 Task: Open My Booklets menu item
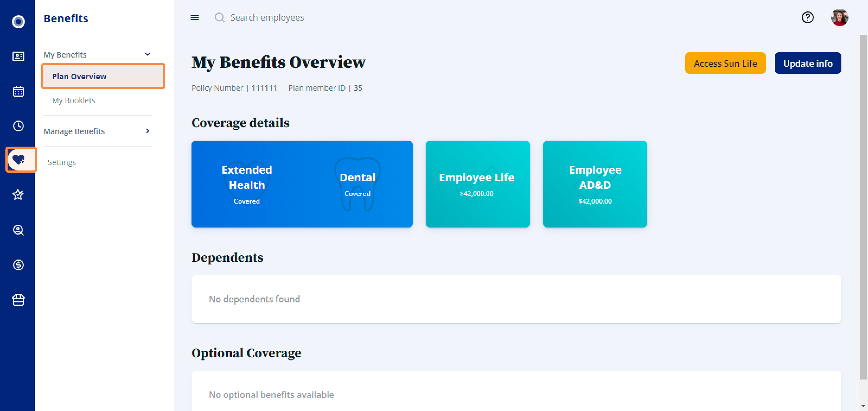click(x=74, y=100)
